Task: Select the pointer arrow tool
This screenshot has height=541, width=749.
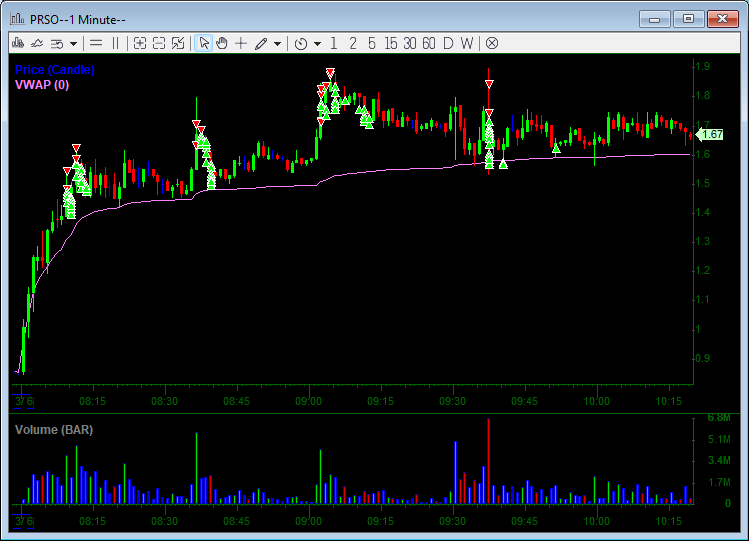Action: [x=204, y=43]
